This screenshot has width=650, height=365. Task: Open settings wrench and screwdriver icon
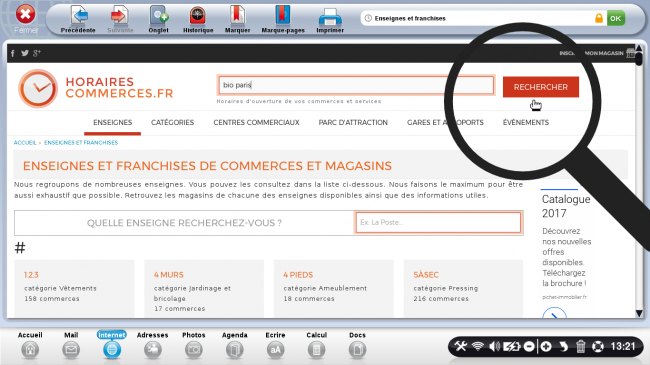click(461, 346)
